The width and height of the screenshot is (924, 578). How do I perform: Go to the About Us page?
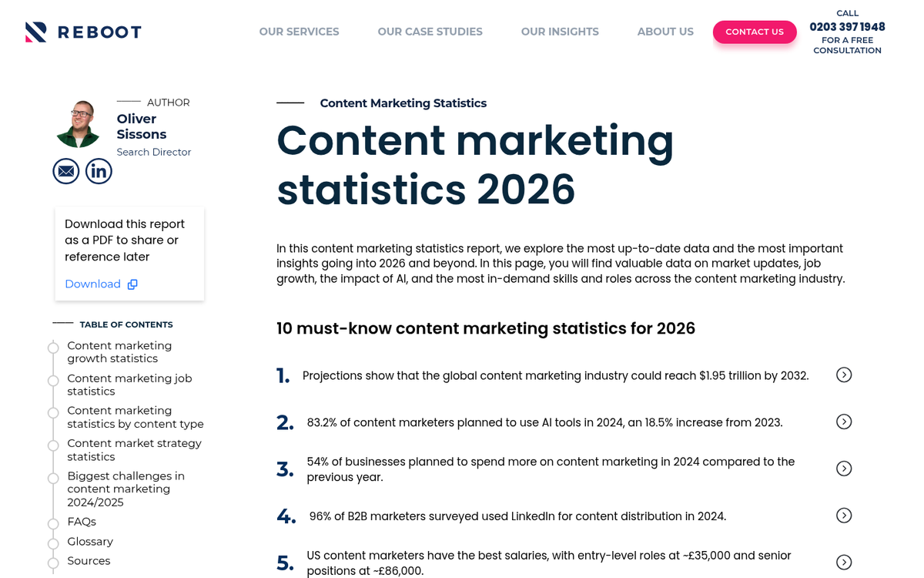click(665, 32)
